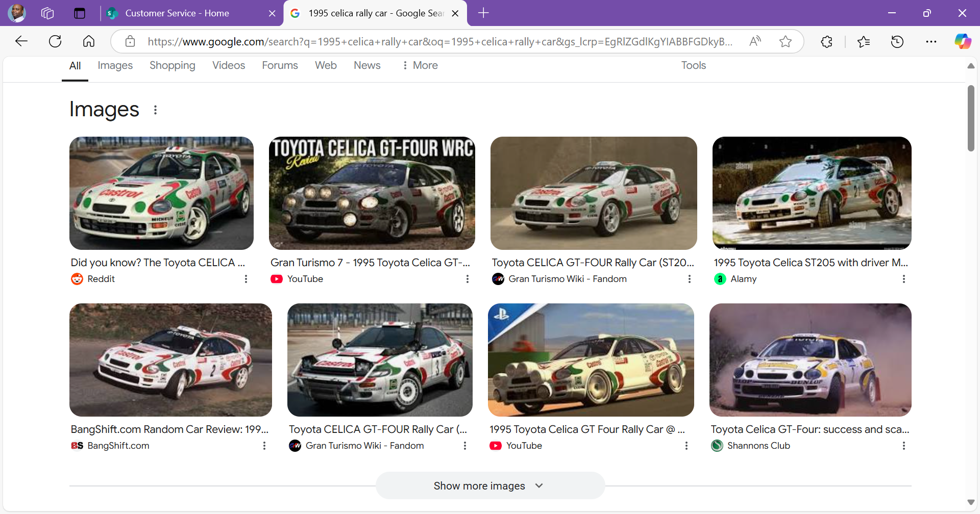Open the Shannons Club dusty Celica image
This screenshot has height=514, width=980.
tap(811, 360)
